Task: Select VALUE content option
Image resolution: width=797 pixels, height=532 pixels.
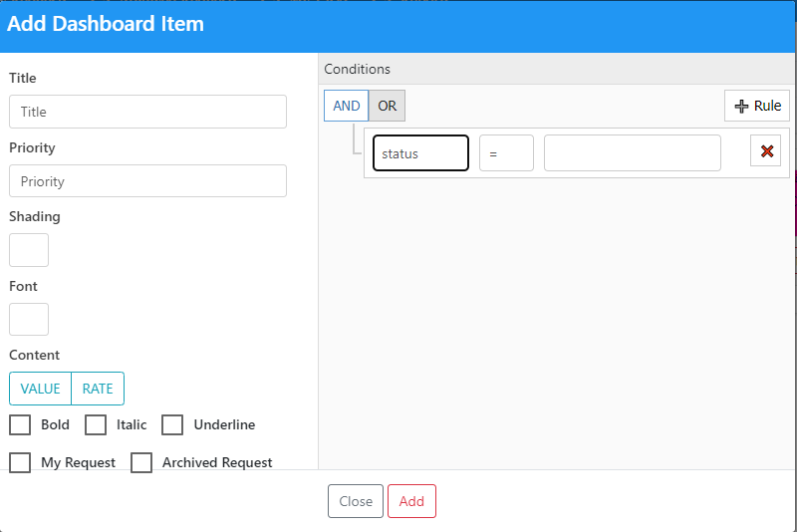Action: click(41, 389)
